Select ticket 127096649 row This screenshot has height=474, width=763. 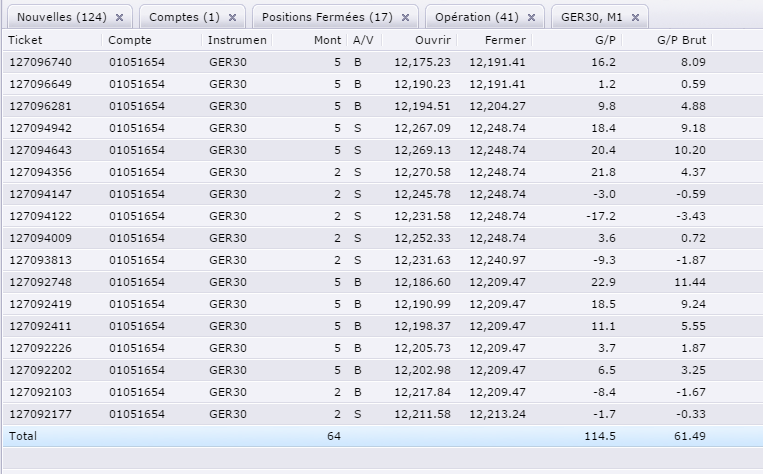click(x=383, y=84)
